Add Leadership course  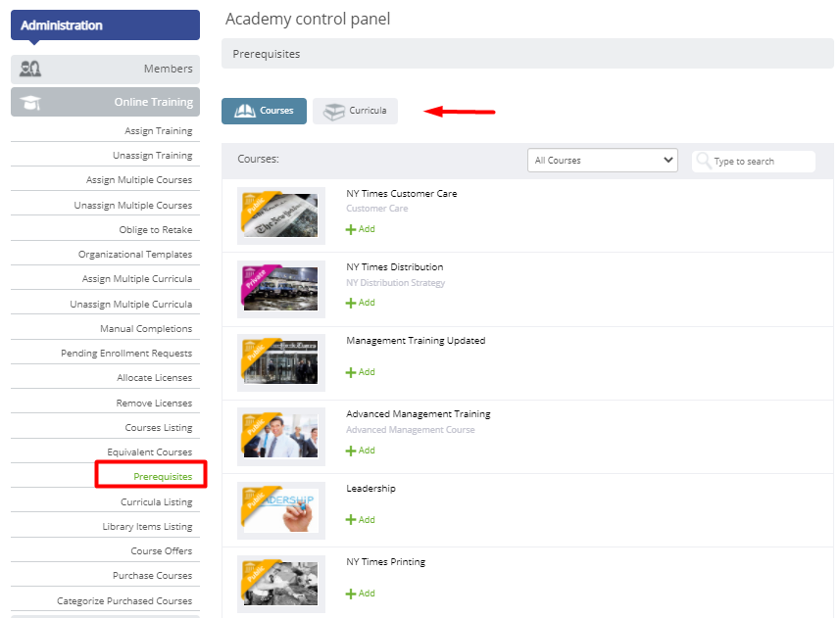click(x=361, y=519)
